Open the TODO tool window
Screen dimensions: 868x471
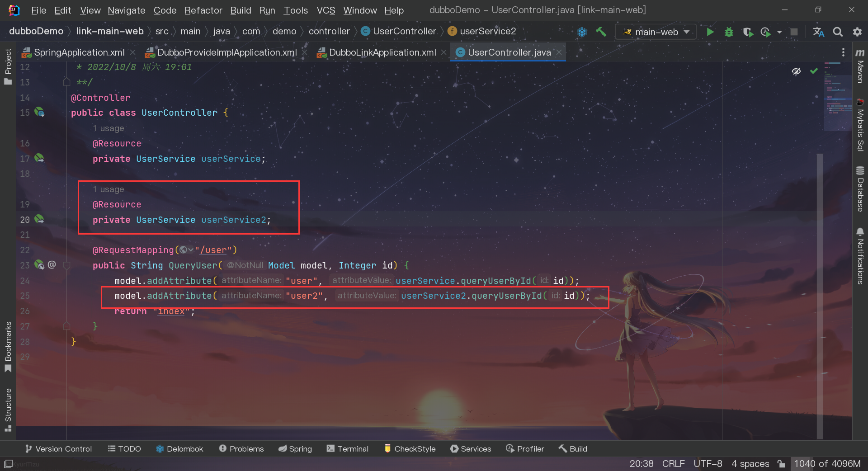pyautogui.click(x=124, y=449)
